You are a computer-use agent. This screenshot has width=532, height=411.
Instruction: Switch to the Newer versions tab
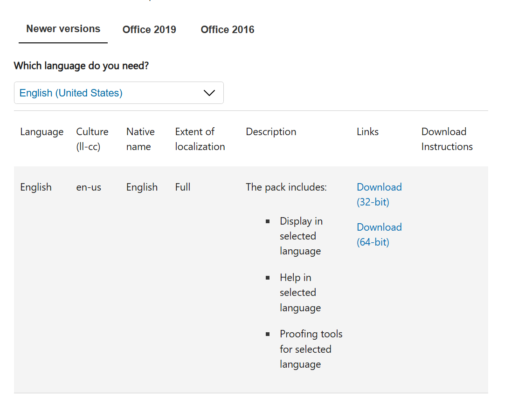[63, 29]
